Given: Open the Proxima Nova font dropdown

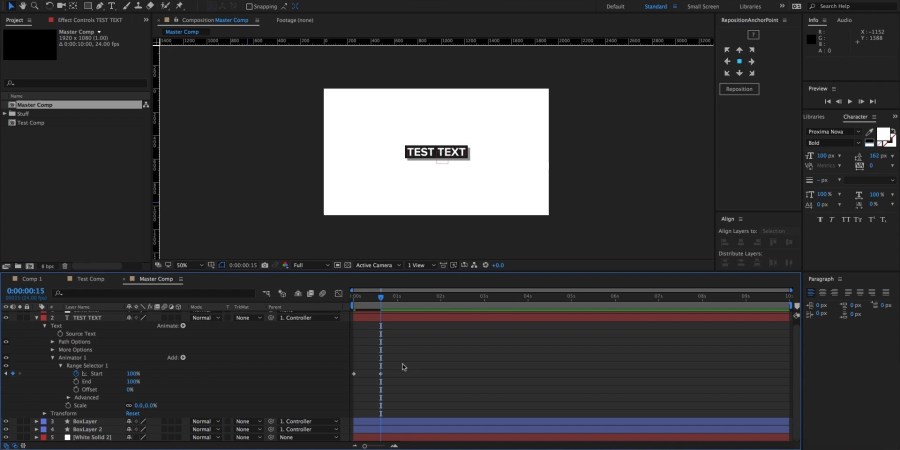Looking at the screenshot, I should (834, 132).
